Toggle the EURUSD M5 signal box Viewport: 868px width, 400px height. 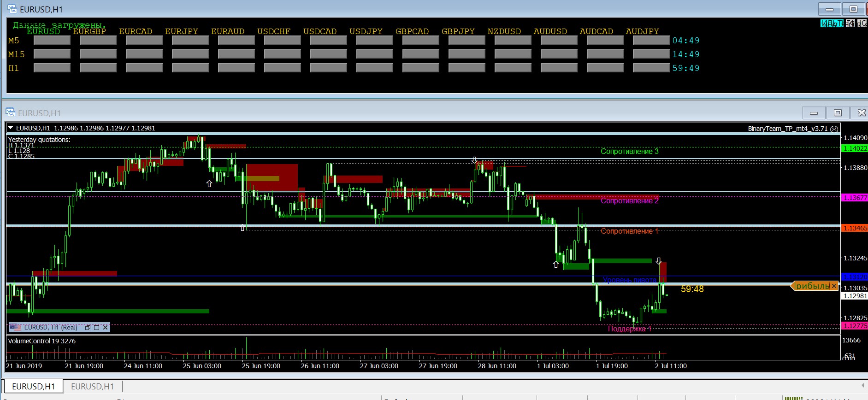pyautogui.click(x=52, y=41)
